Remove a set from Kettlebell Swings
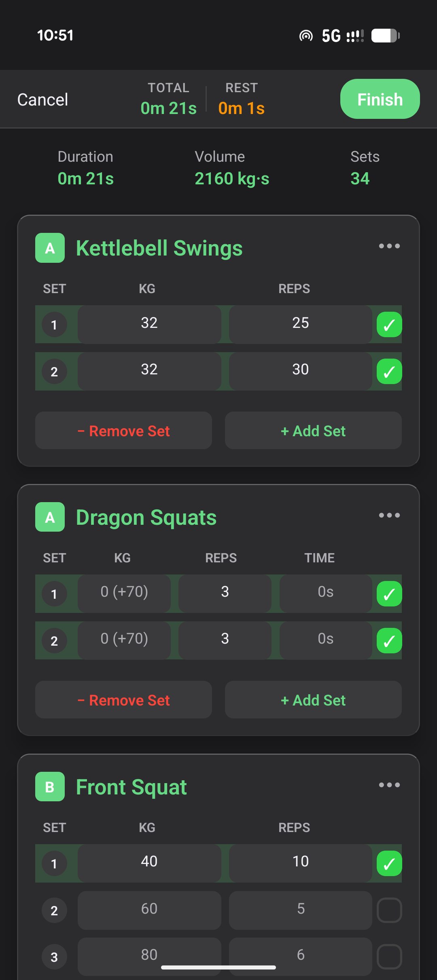The height and width of the screenshot is (980, 437). (x=123, y=430)
